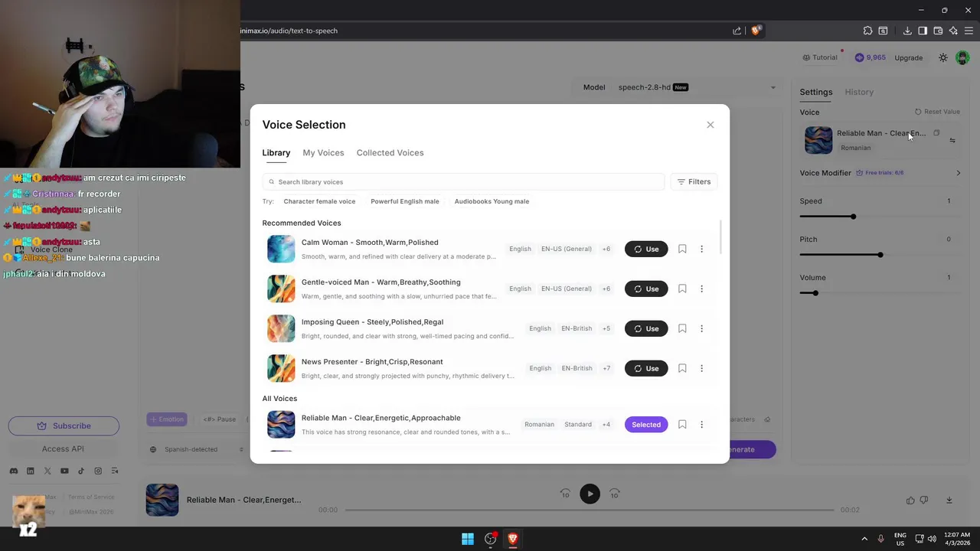
Task: Try the Powerful English male suggestion
Action: (405, 201)
